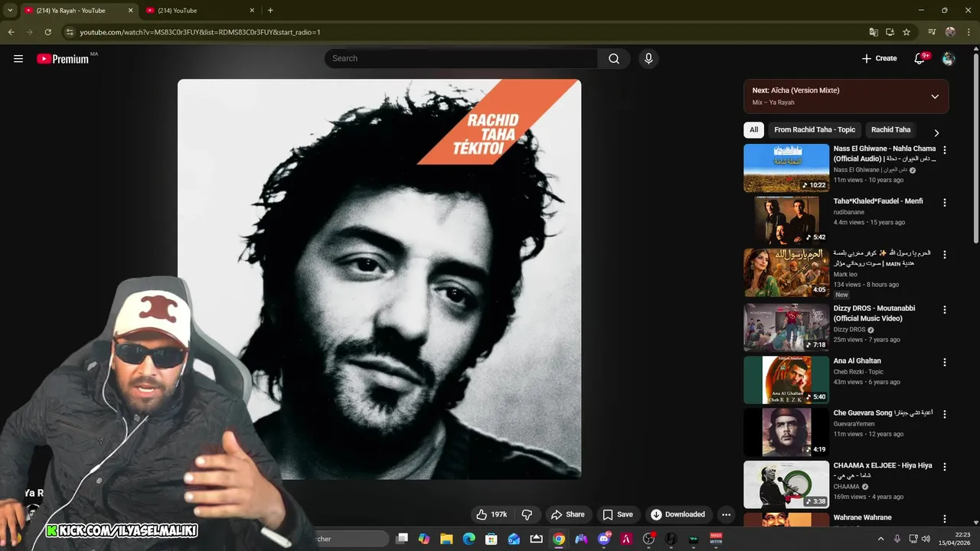Open options for Menfi video
This screenshot has width=980, height=551.
[x=944, y=203]
